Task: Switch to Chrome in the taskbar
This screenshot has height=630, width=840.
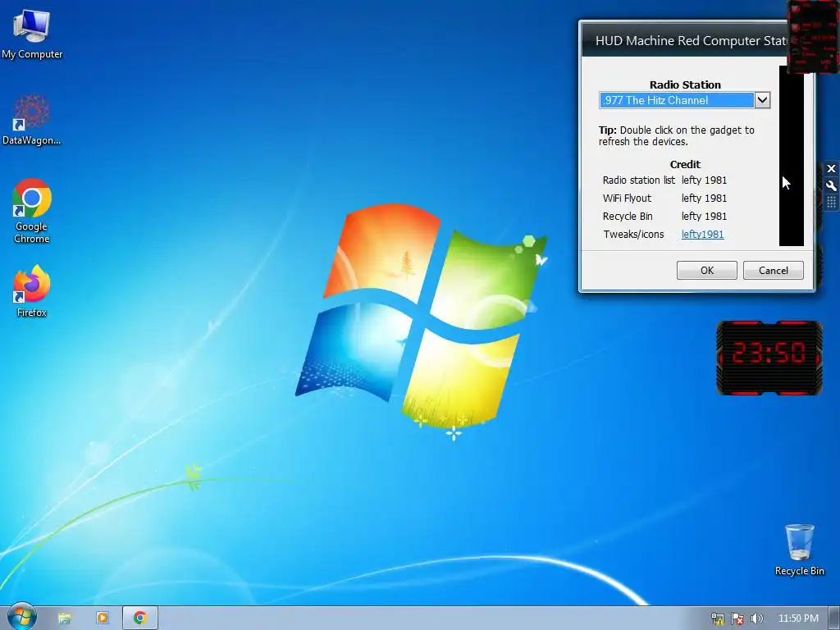Action: pyautogui.click(x=140, y=619)
